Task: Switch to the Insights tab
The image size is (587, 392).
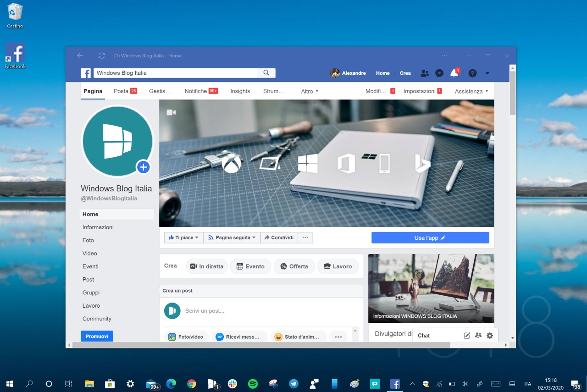Action: [x=240, y=91]
